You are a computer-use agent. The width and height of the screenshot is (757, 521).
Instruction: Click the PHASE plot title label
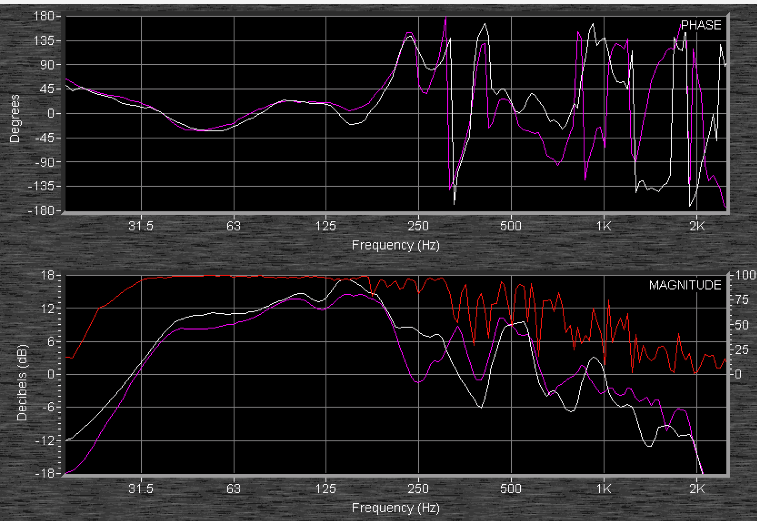pyautogui.click(x=701, y=25)
